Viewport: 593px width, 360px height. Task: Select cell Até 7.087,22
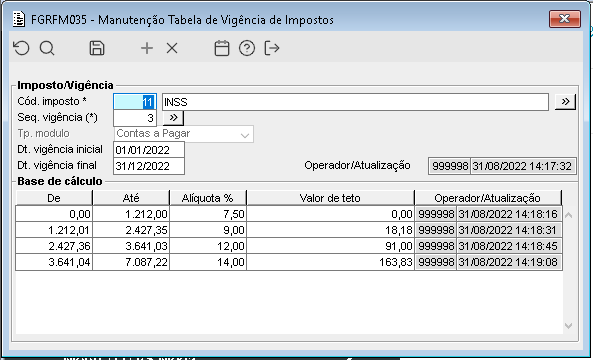(x=131, y=262)
